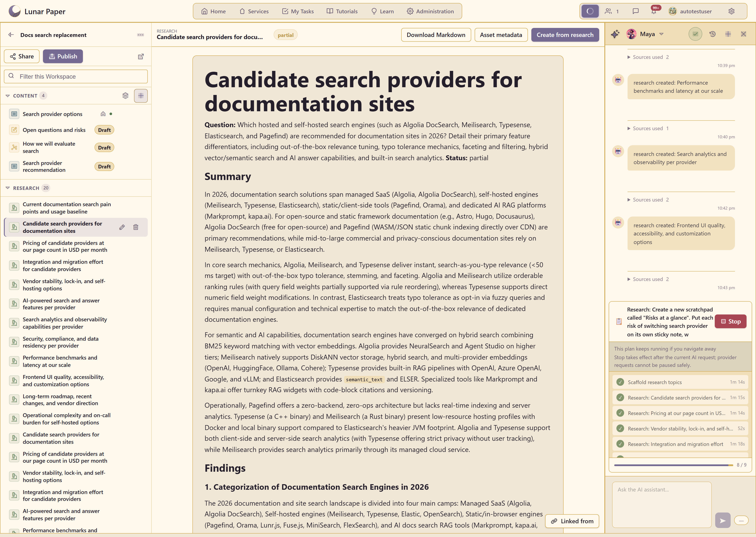Add new content with the plus button
Screen dimensions: 756x537
pos(141,96)
